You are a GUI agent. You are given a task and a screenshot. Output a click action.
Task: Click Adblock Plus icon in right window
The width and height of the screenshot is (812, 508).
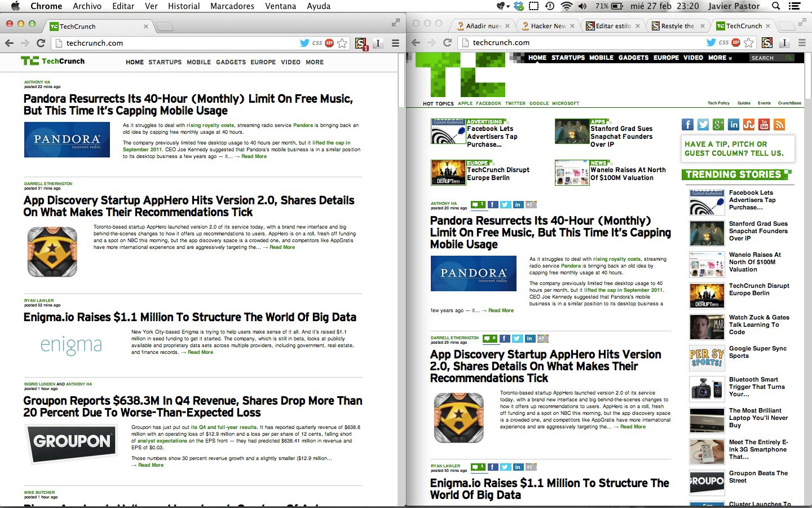[x=736, y=42]
